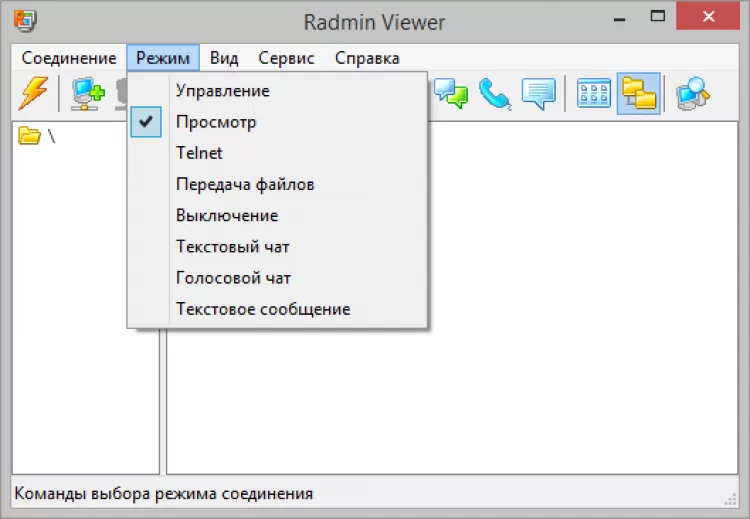Maximize the Radmin Viewer window

[x=658, y=17]
